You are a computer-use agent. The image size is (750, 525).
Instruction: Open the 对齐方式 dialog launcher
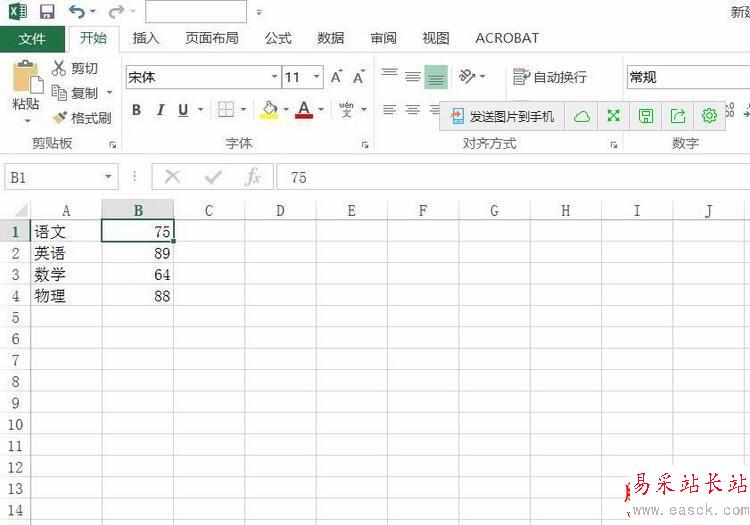pyautogui.click(x=614, y=144)
